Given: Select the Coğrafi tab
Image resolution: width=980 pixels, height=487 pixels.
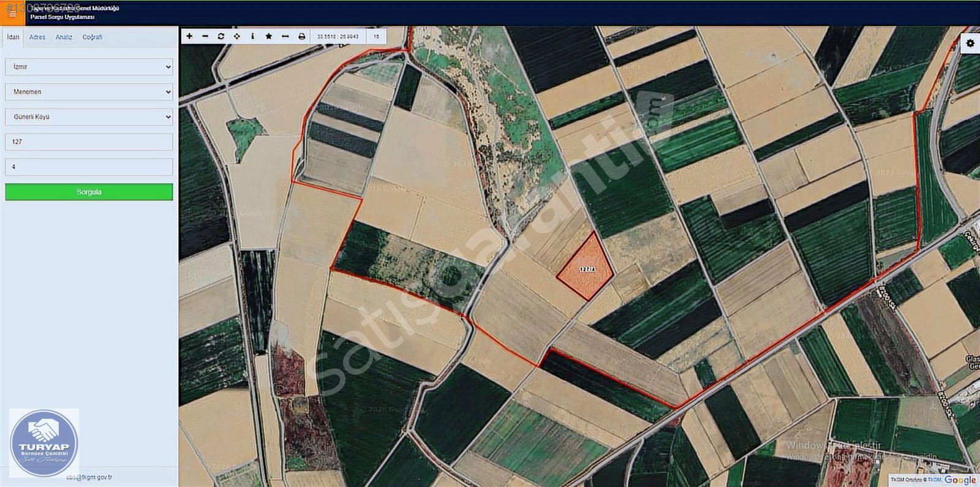Looking at the screenshot, I should tap(92, 37).
